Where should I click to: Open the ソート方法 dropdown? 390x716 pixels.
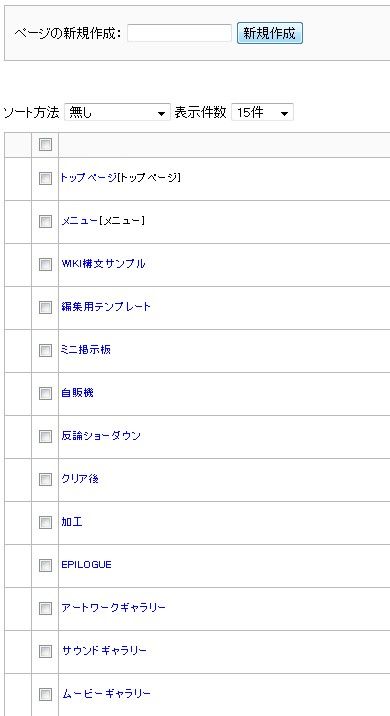[117, 112]
